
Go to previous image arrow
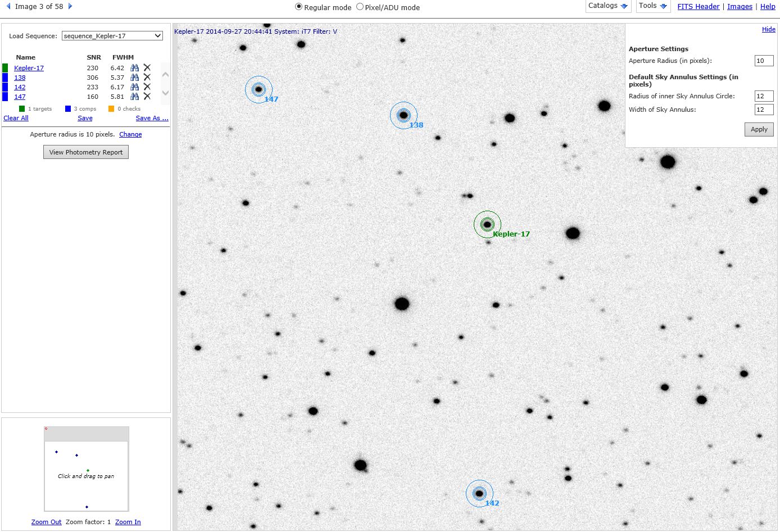(8, 6)
